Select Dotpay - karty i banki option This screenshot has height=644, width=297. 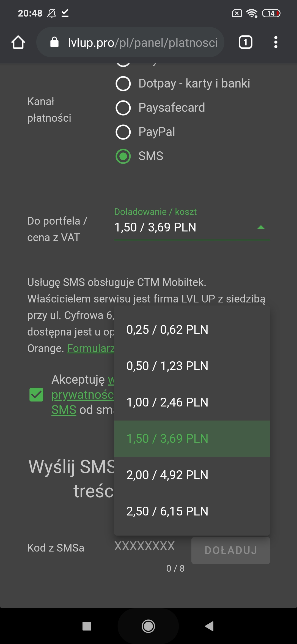[x=123, y=84]
